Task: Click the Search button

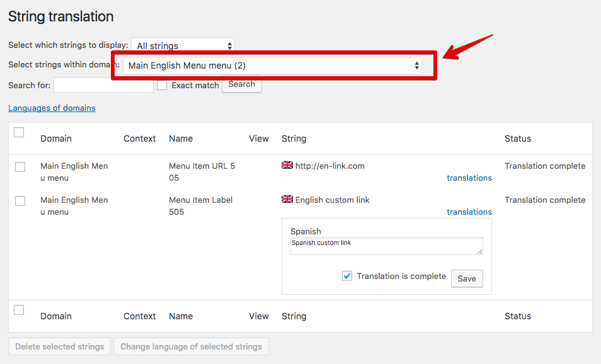Action: [242, 84]
